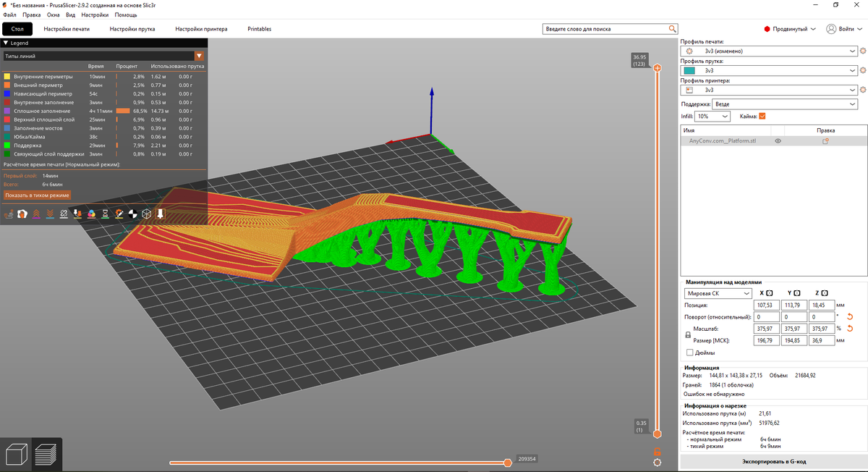Toggle the uniform scale lock
The image size is (868, 472).
[687, 335]
